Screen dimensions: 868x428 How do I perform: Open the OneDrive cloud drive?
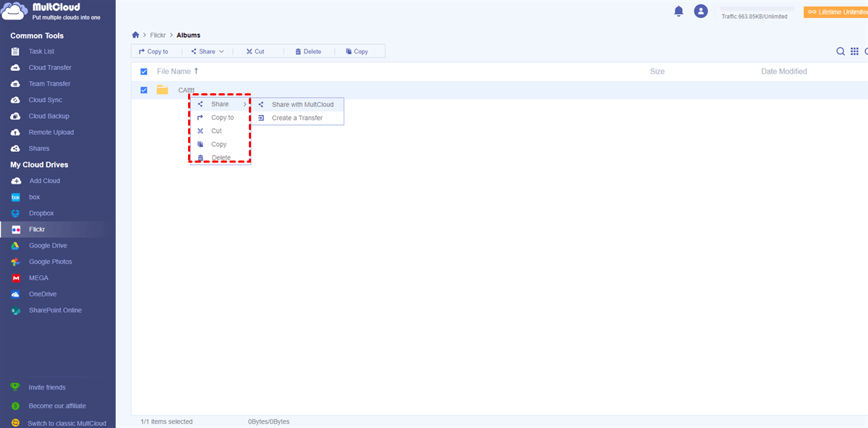click(43, 294)
